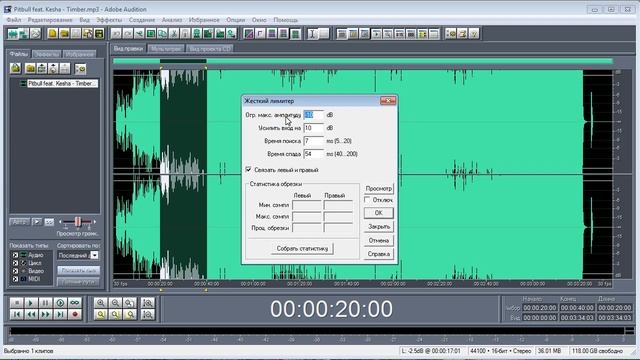Click the yellow zoom to selection icon
This screenshot has height=360, width=640.
point(101,314)
